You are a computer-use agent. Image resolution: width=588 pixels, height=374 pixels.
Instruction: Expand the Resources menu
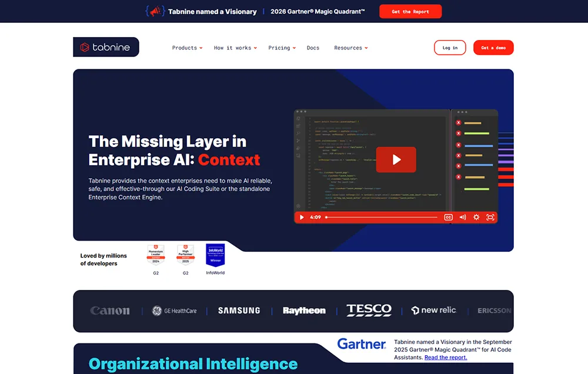[351, 48]
